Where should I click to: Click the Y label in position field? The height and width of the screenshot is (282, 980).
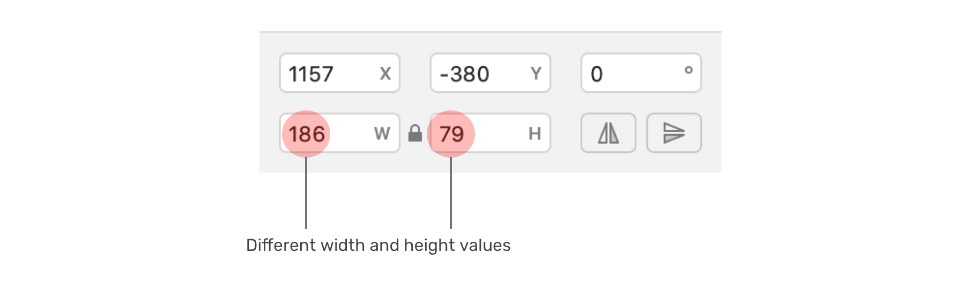click(x=536, y=73)
